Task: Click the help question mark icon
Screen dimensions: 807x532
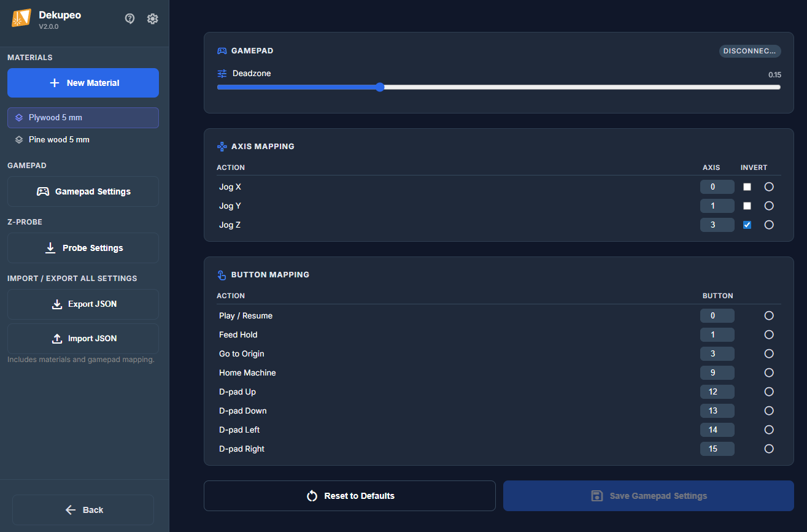Action: pyautogui.click(x=129, y=18)
